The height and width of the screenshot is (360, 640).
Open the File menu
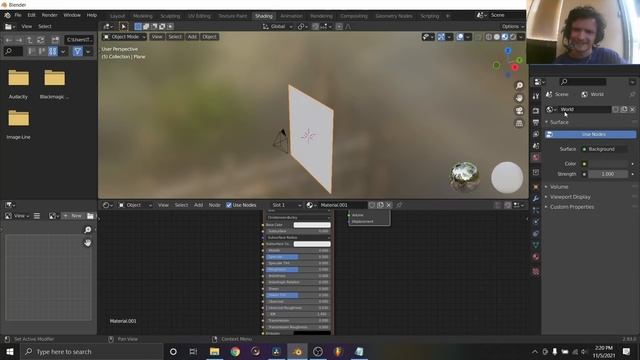point(18,15)
